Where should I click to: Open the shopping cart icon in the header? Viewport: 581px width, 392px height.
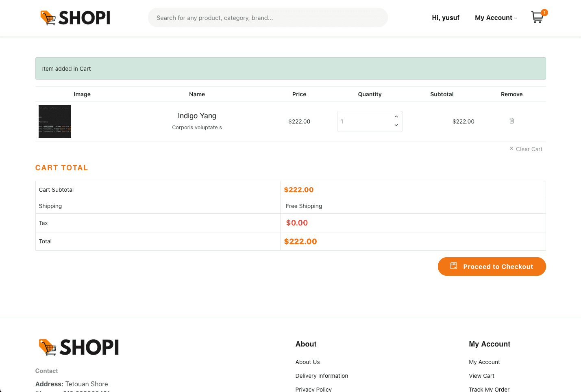[537, 17]
